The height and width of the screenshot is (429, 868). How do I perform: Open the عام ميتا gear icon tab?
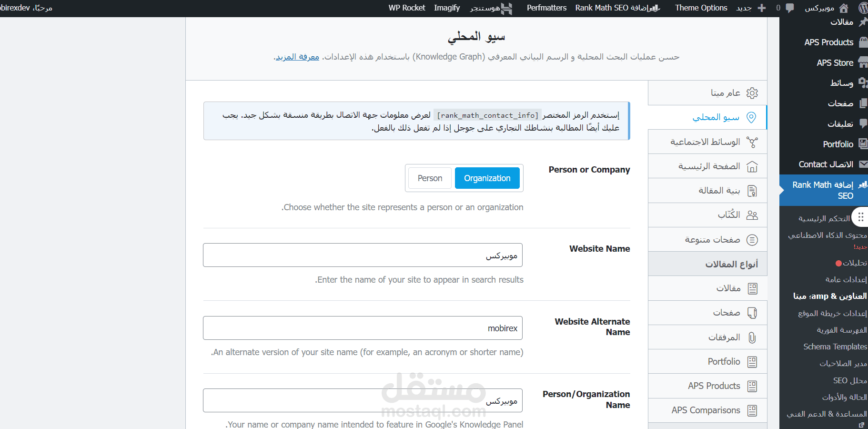[x=752, y=93]
